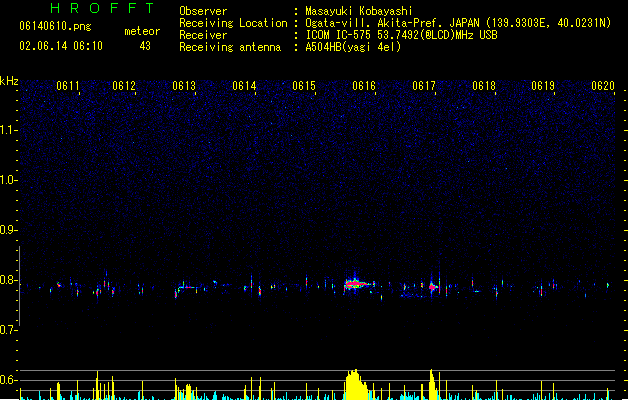Click the 0618 time marker
This screenshot has width=629, height=400.
coord(484,86)
